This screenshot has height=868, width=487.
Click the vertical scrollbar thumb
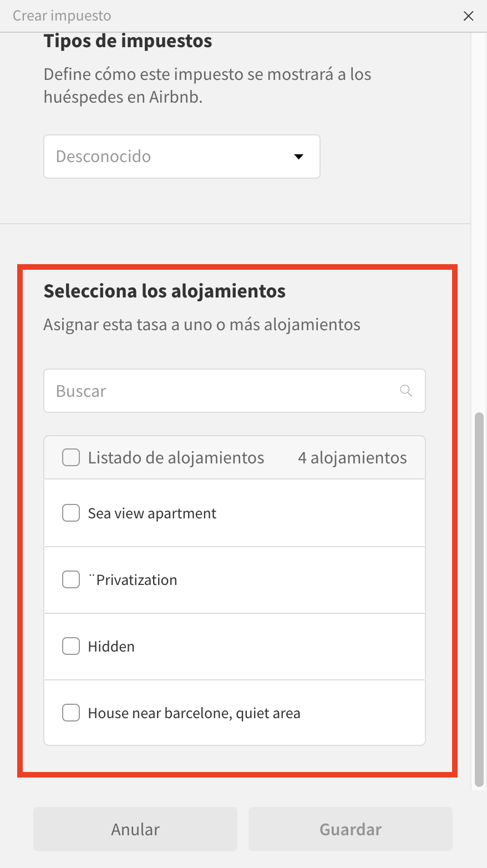tap(479, 599)
